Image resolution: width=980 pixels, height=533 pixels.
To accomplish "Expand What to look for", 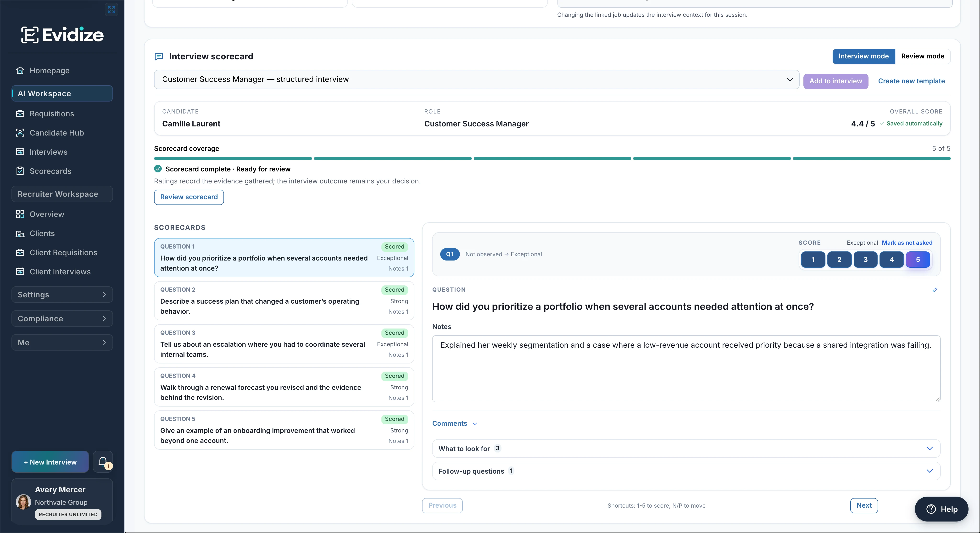I will (x=686, y=448).
